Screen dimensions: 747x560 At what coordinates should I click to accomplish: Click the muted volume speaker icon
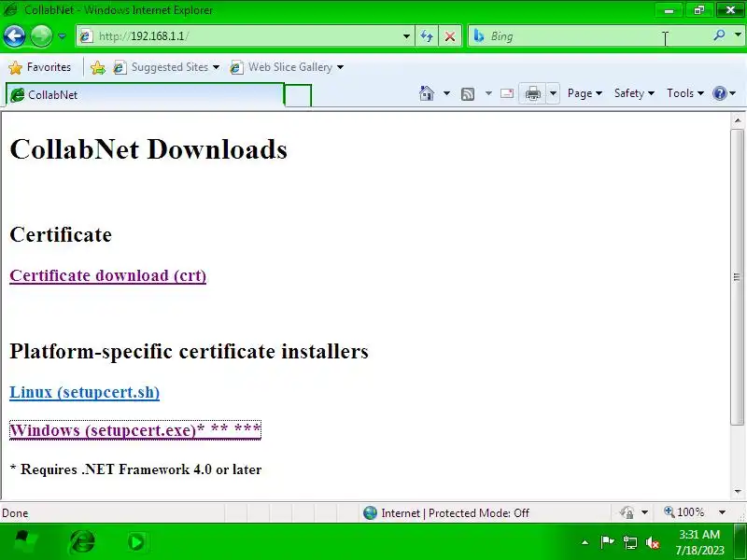pyautogui.click(x=653, y=542)
